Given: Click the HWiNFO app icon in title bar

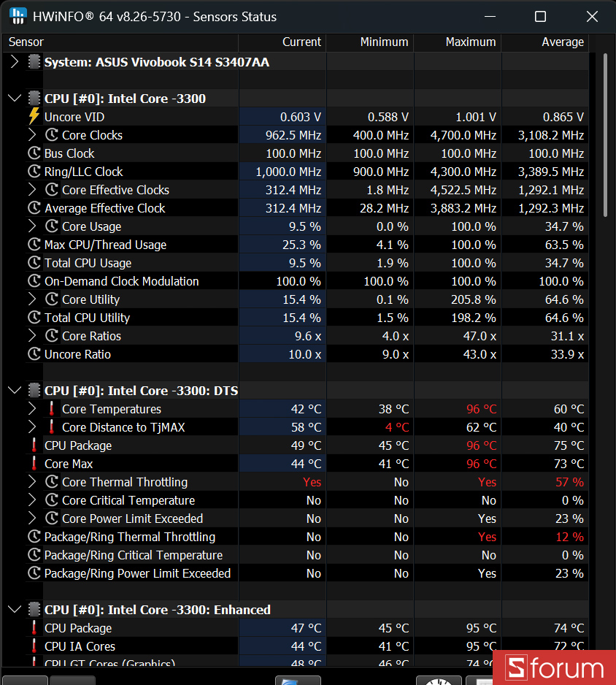Looking at the screenshot, I should (18, 17).
